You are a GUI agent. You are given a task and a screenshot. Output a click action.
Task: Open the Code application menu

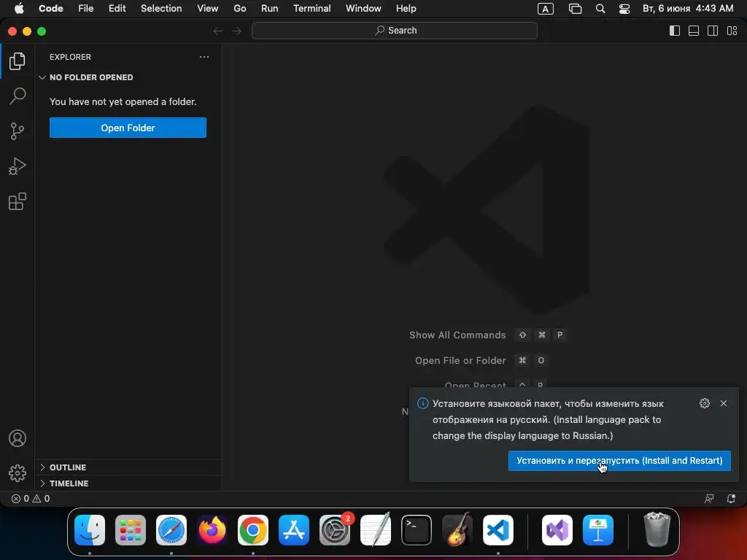[x=50, y=9]
